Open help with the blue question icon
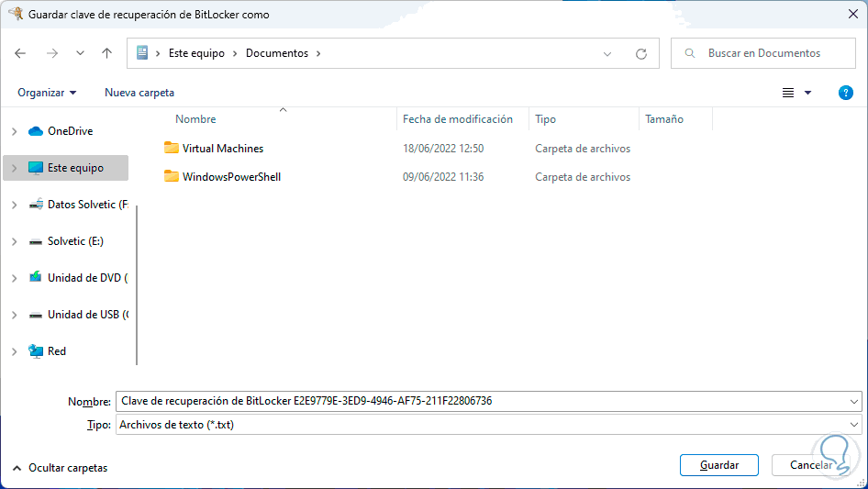868x489 pixels. (845, 93)
